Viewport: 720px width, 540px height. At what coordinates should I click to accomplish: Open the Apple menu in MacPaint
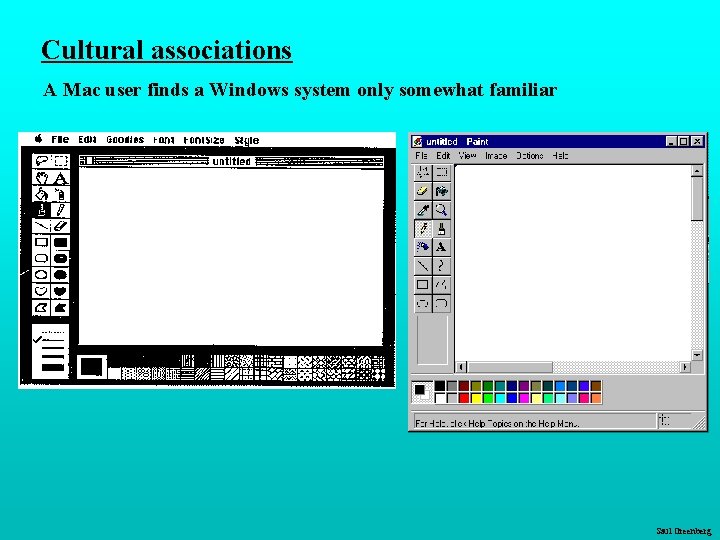[x=39, y=139]
